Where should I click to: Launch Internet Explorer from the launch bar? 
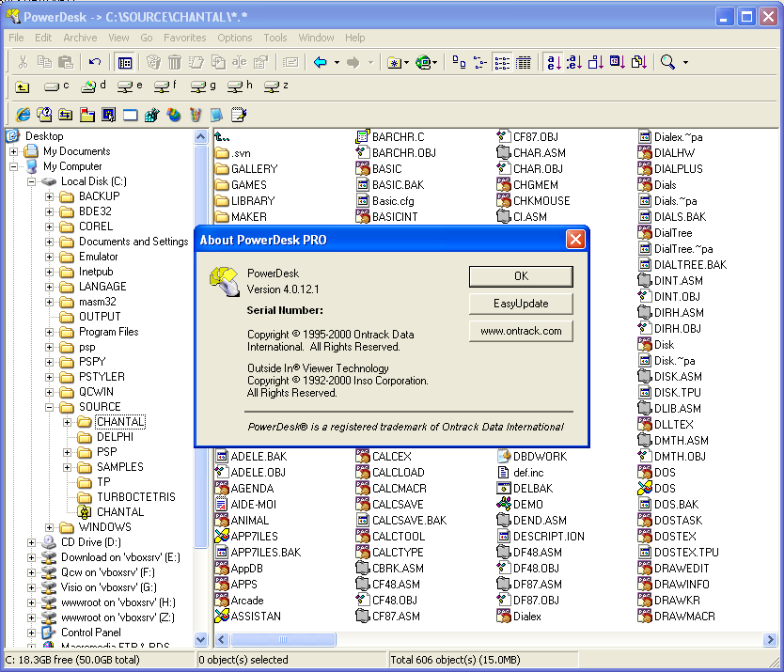pos(24,115)
